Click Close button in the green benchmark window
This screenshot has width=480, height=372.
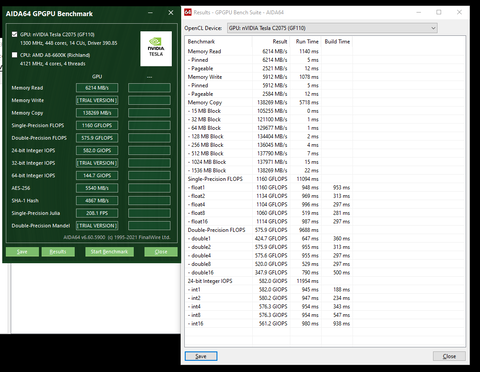coord(161,252)
